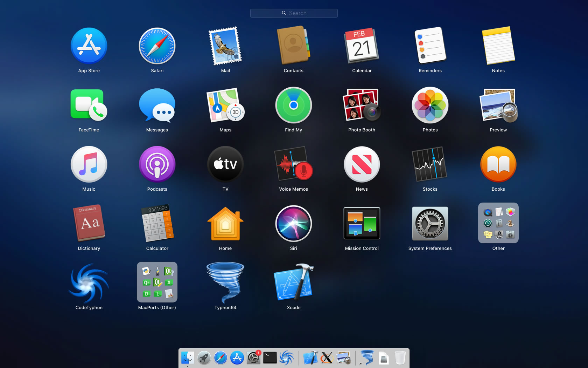Launch the Stocks app
588x368 pixels.
[x=430, y=164]
